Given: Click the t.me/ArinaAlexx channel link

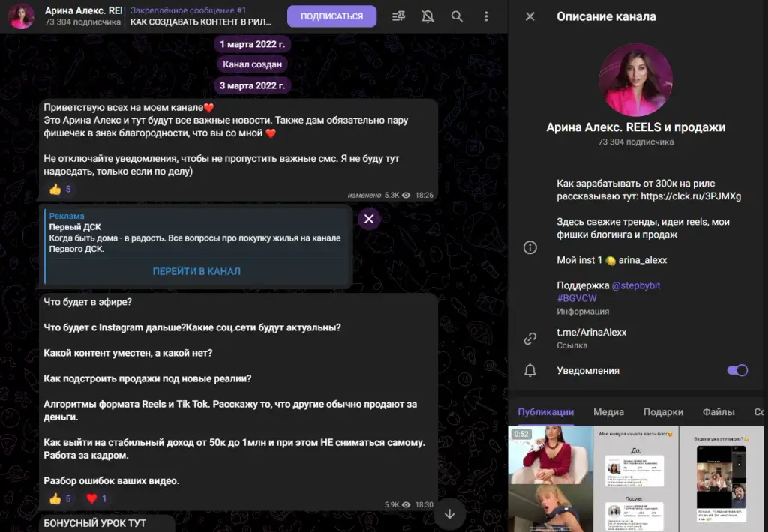Looking at the screenshot, I should (591, 333).
